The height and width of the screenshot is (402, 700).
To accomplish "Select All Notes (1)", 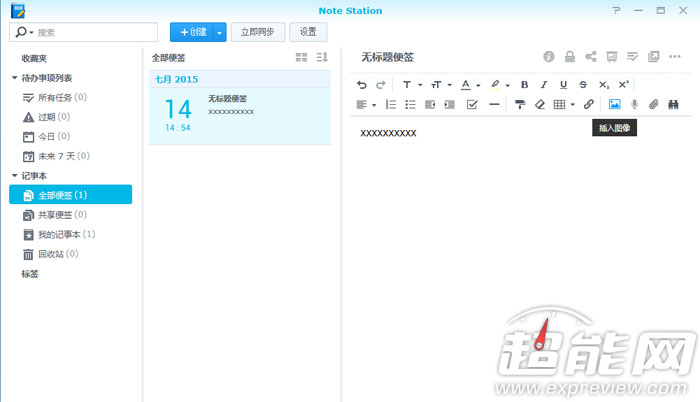I will coord(71,195).
